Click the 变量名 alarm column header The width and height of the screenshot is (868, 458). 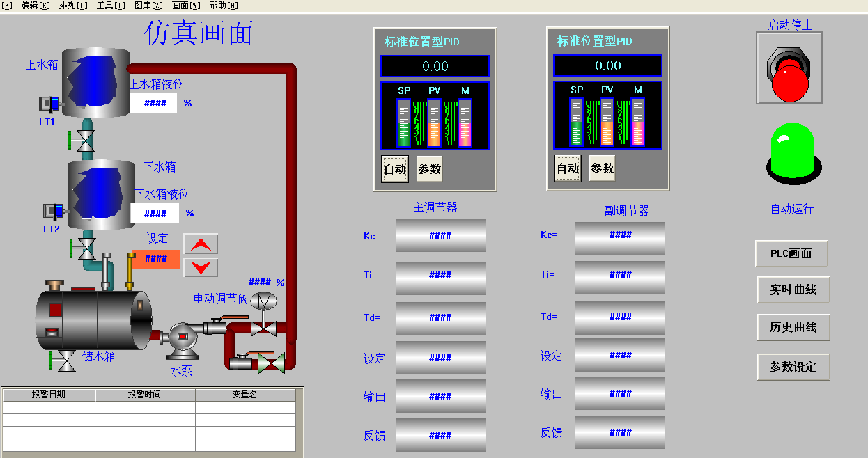tap(245, 395)
